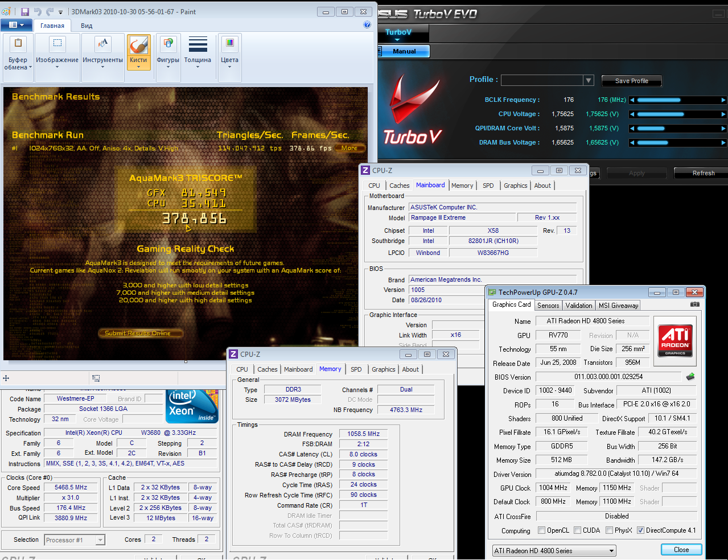Click the GPU-Z title bar app icon

pos(493,292)
